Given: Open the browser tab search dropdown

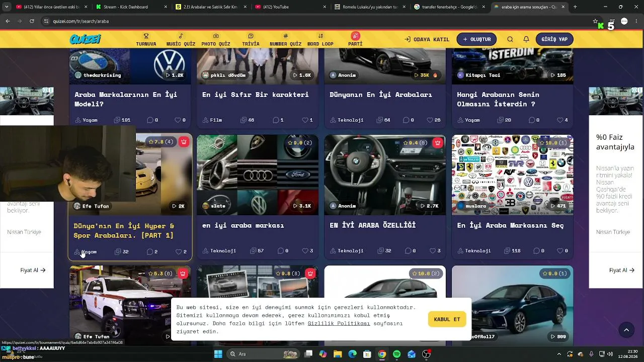Looking at the screenshot, I should coord(6,7).
